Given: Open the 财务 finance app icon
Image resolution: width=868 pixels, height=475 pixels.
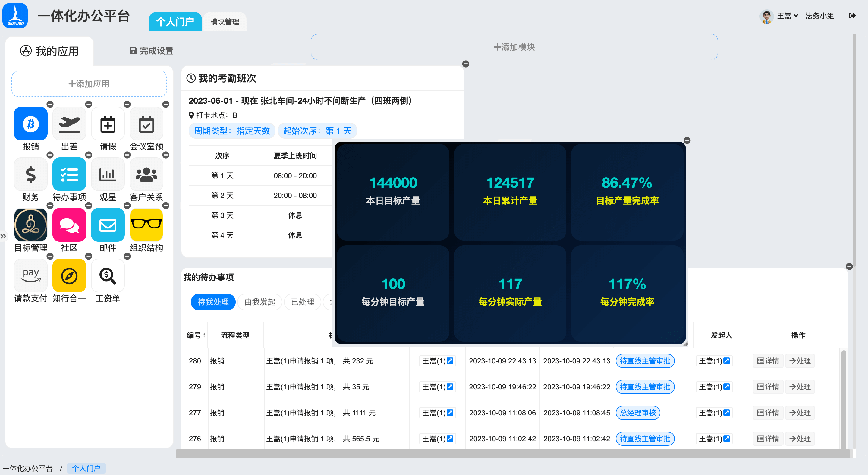Looking at the screenshot, I should [30, 174].
